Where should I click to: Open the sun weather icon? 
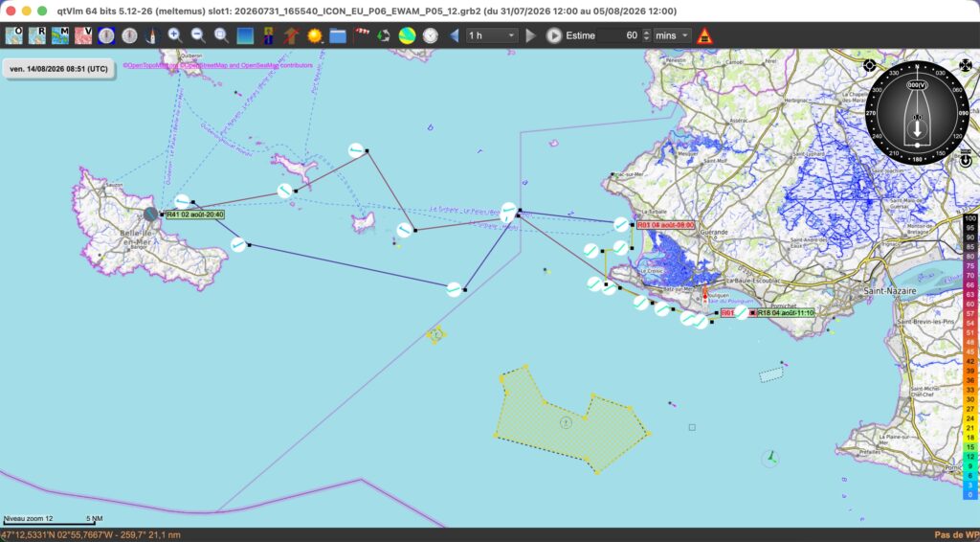tap(314, 35)
